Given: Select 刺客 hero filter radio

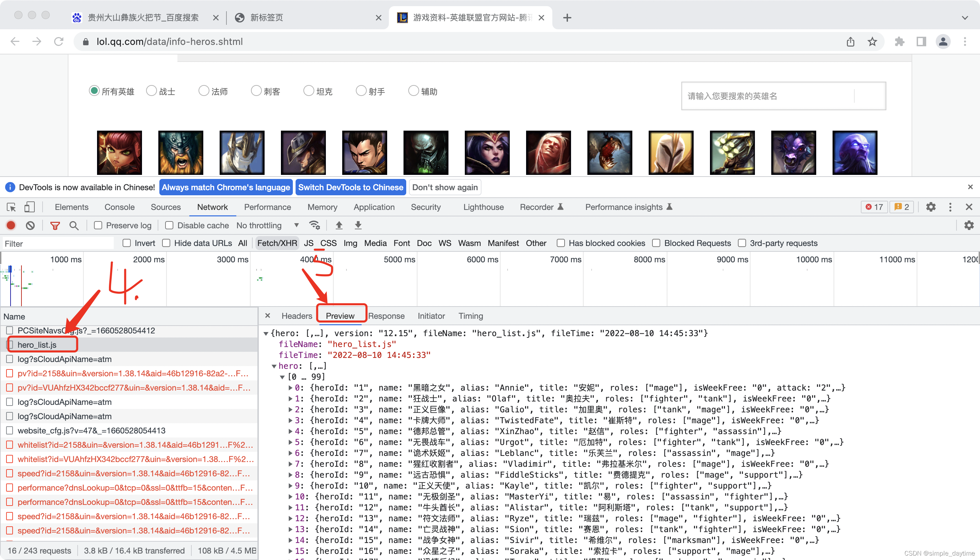Looking at the screenshot, I should pyautogui.click(x=256, y=91).
